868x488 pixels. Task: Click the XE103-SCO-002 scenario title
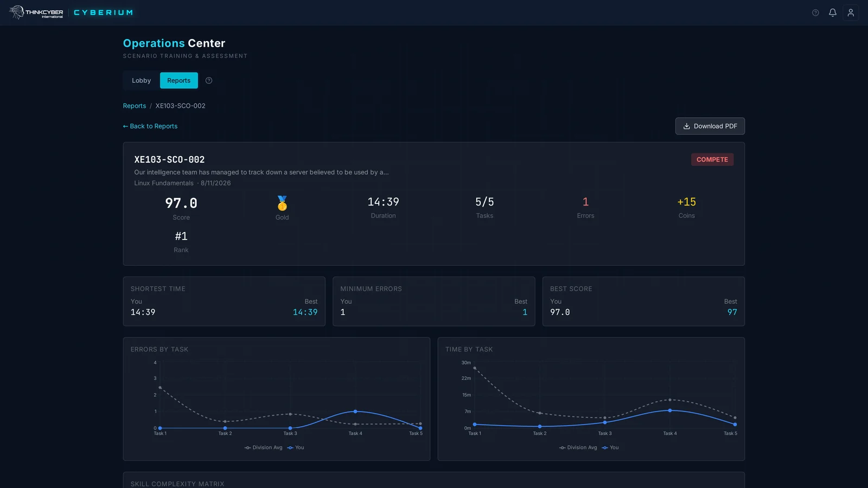click(170, 159)
